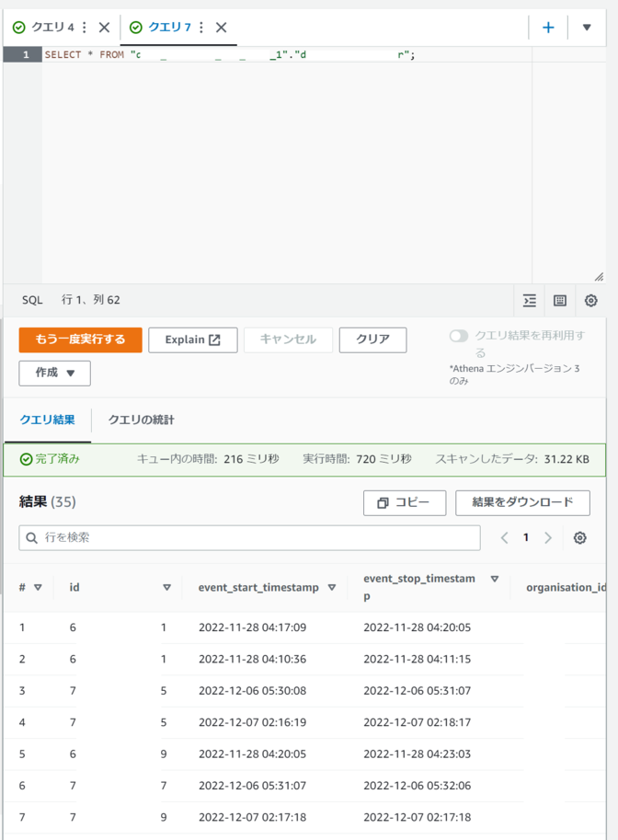Image resolution: width=618 pixels, height=840 pixels.
Task: Toggle クエリ結果を再利用する switch
Action: coord(459,336)
